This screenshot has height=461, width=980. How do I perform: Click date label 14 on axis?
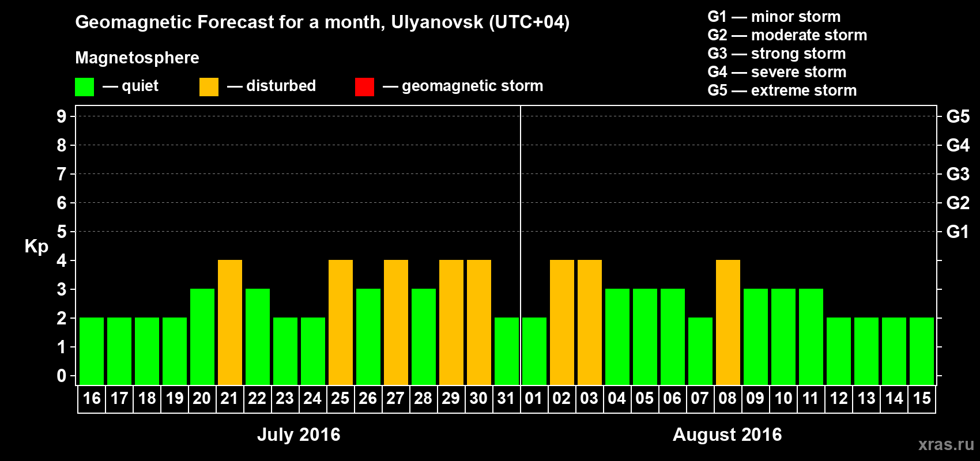tap(894, 399)
